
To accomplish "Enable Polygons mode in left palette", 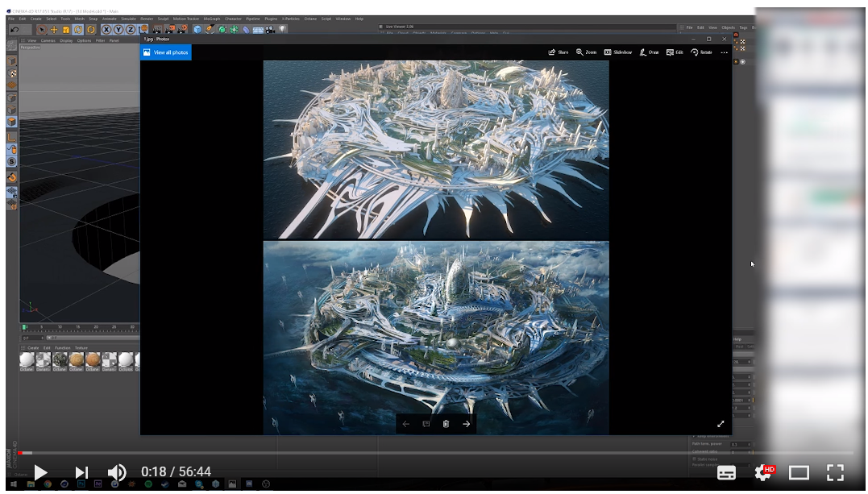I will coord(11,122).
